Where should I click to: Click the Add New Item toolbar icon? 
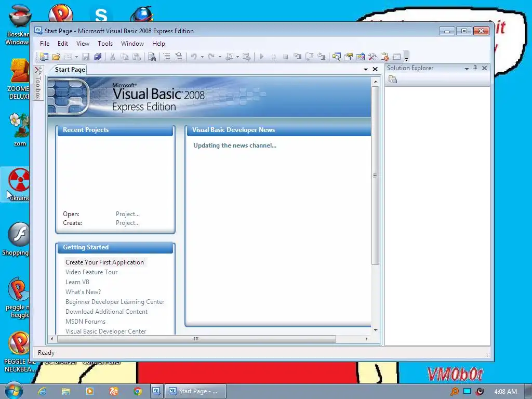68,57
